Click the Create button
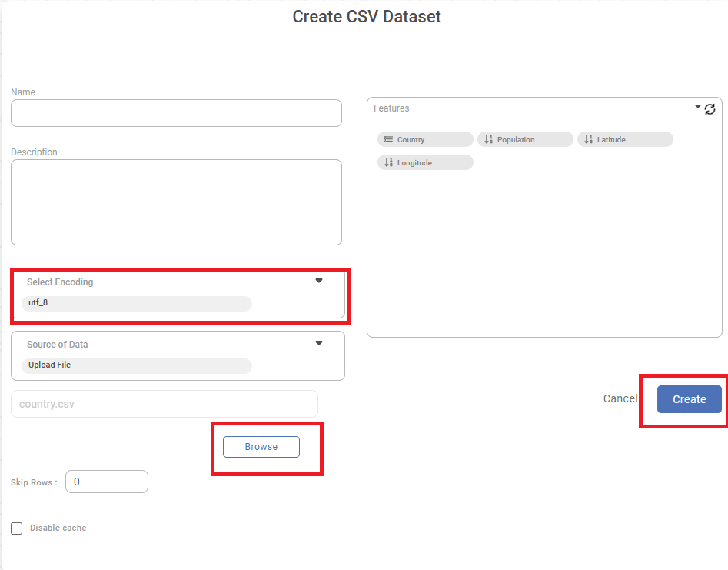This screenshot has width=728, height=570. 689,399
